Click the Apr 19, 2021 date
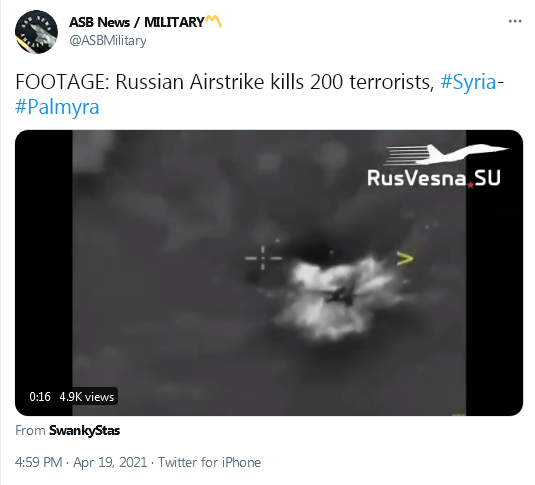Image resolution: width=535 pixels, height=485 pixels. (x=110, y=462)
